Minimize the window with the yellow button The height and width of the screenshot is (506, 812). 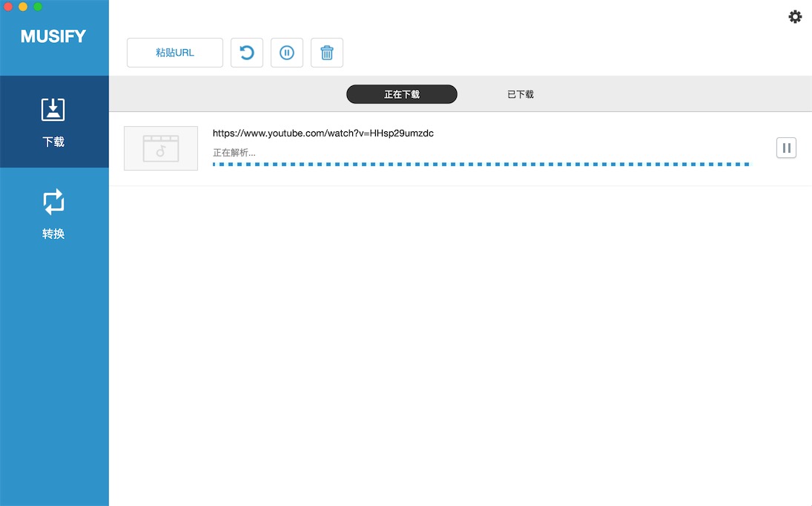[x=23, y=6]
